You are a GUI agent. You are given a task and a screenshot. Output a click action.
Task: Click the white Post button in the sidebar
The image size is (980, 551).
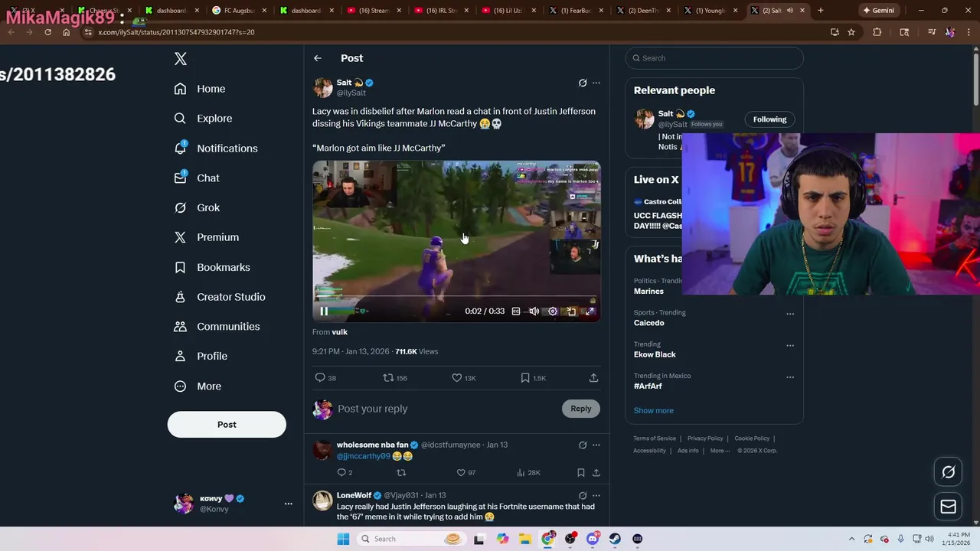pyautogui.click(x=227, y=425)
